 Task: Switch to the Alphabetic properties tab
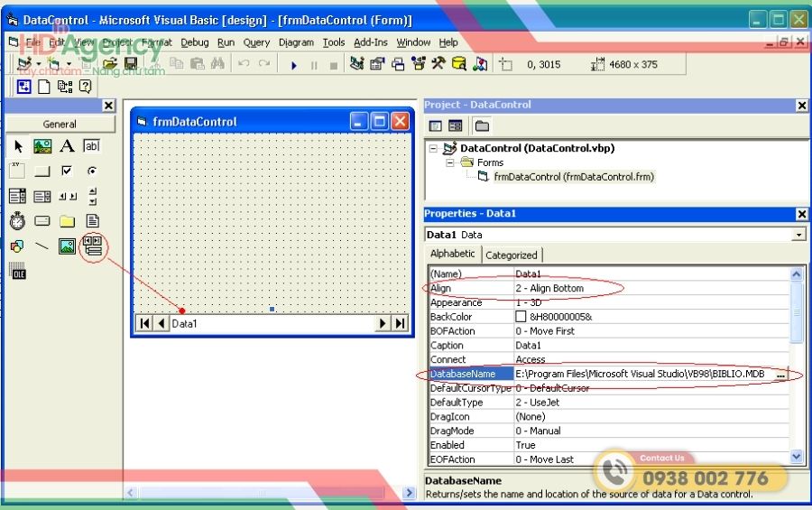[453, 254]
